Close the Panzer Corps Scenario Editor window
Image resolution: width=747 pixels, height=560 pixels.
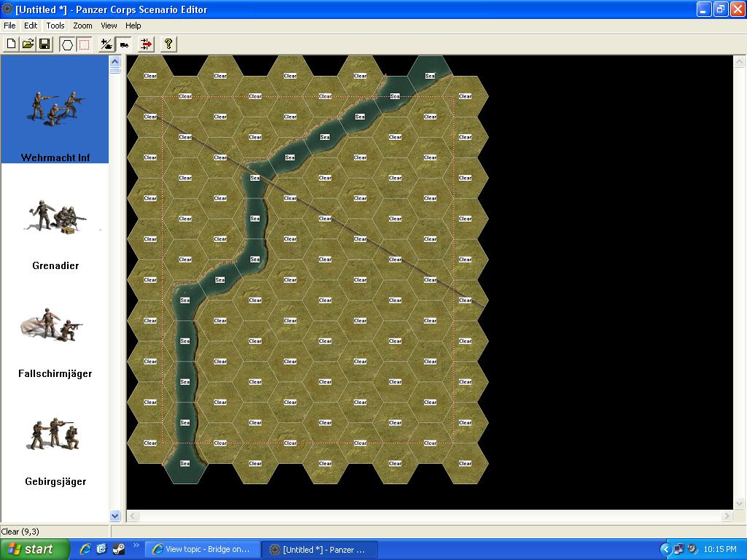tap(738, 9)
